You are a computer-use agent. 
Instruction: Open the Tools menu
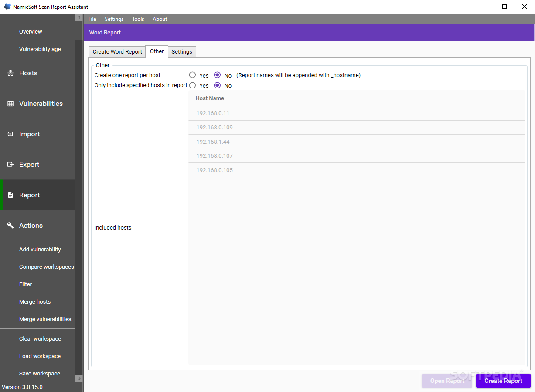[x=138, y=19]
